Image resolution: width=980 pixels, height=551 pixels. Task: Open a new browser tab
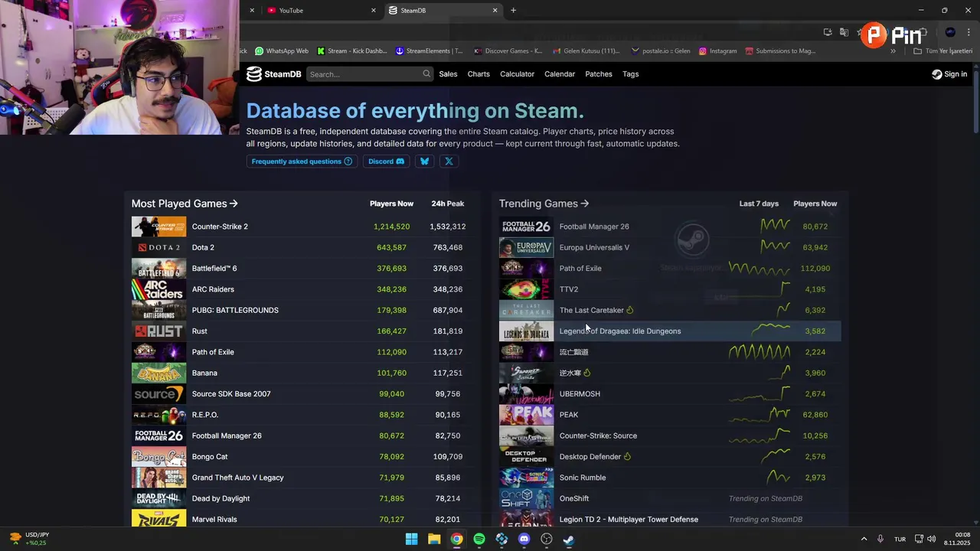[513, 11]
